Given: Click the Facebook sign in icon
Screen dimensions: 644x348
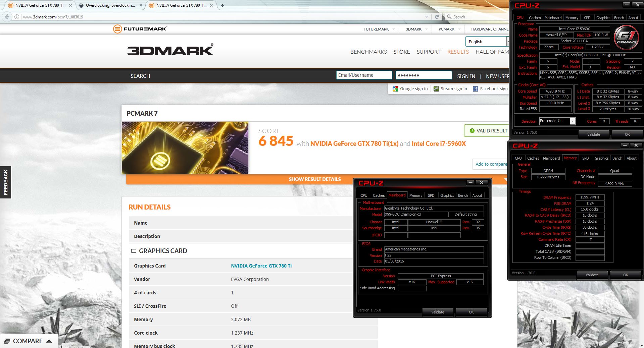Looking at the screenshot, I should [x=476, y=89].
